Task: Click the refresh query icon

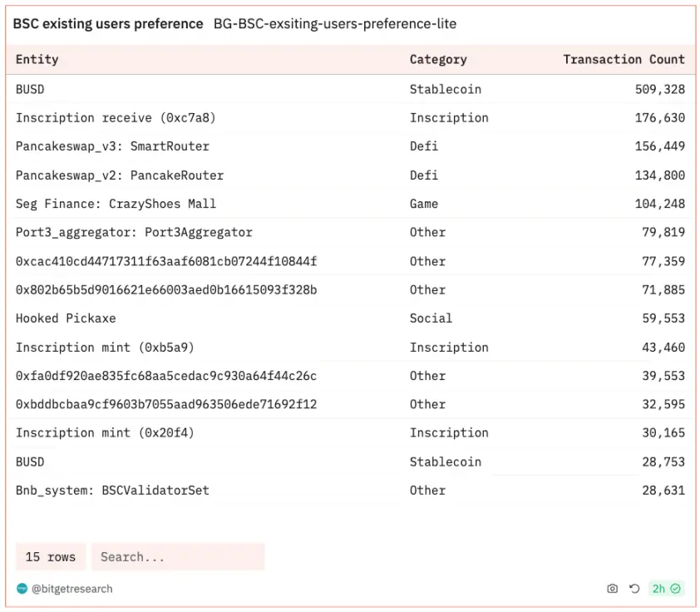Action: pos(634,589)
